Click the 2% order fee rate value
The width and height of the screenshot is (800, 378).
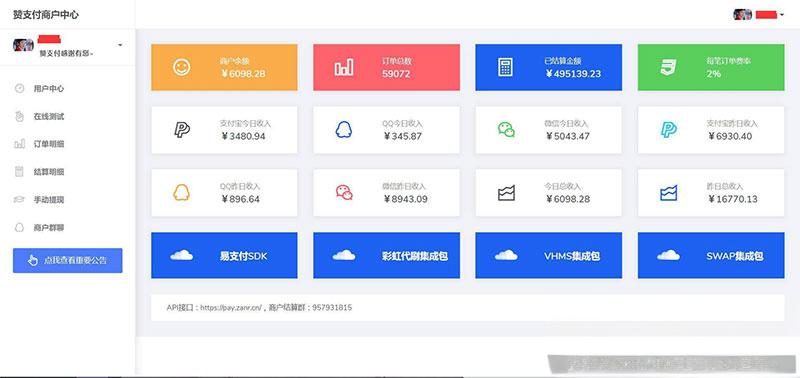point(714,73)
